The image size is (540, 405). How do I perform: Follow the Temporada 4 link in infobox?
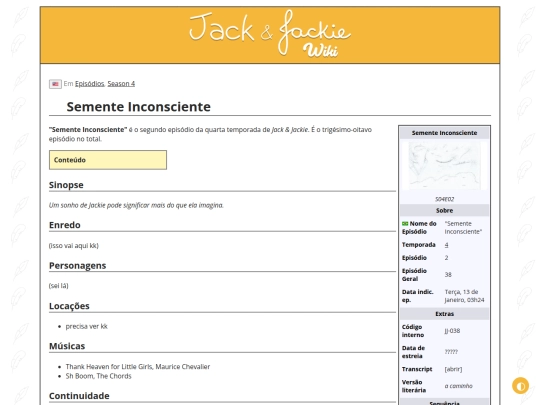click(x=446, y=245)
